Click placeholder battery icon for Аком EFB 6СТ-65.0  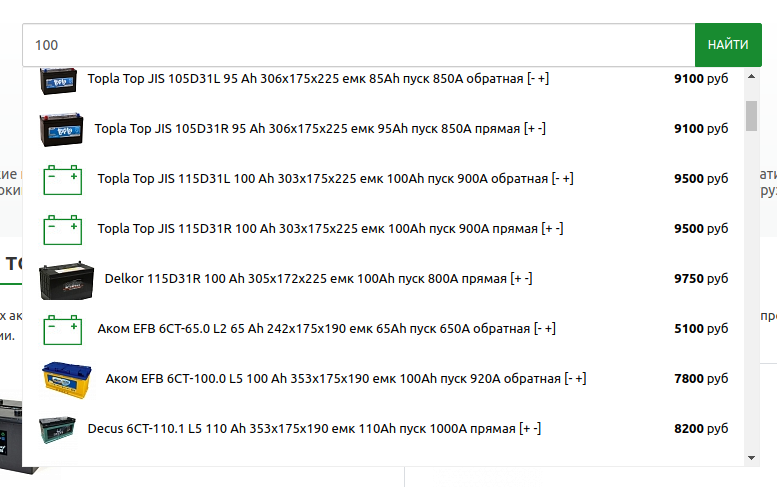click(62, 329)
